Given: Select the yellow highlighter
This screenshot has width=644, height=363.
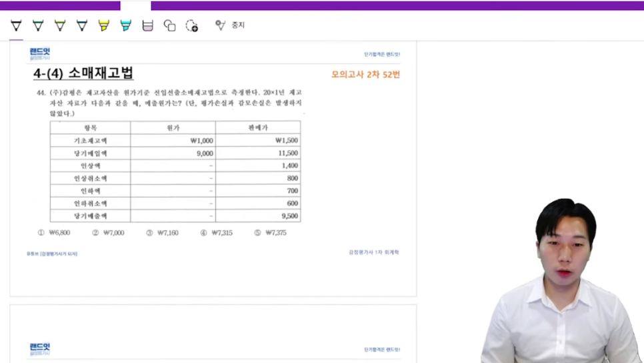Looking at the screenshot, I should point(103,25).
